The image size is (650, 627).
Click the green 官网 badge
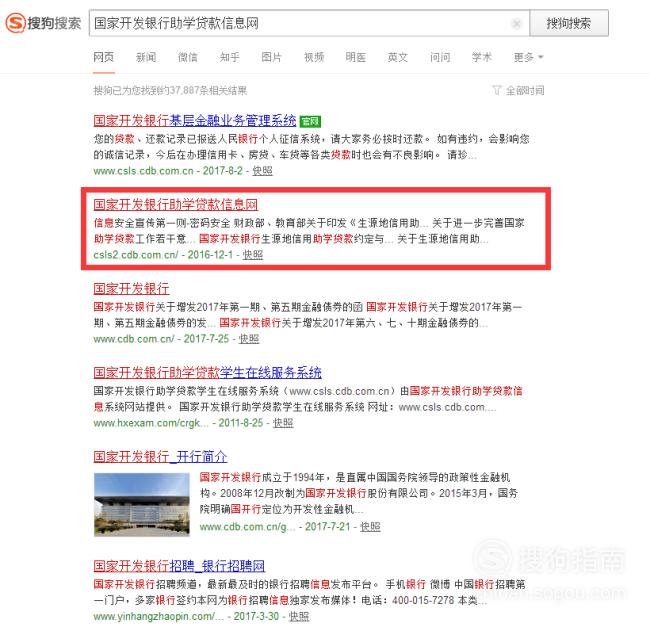310,121
